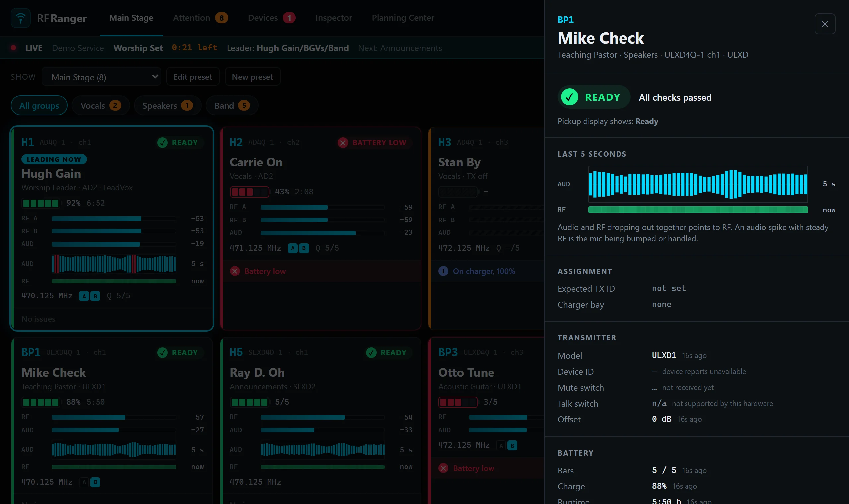This screenshot has height=504, width=849.
Task: Click the Otto Tune red battery icon
Action: coord(458,402)
